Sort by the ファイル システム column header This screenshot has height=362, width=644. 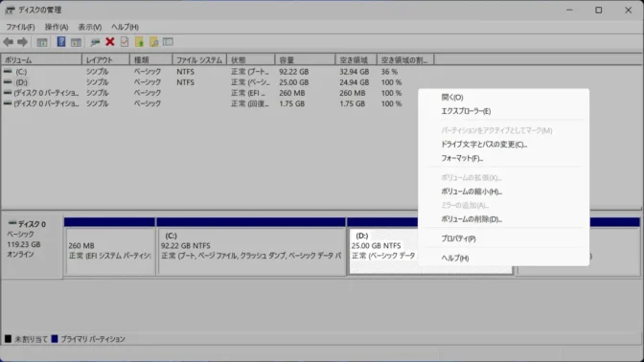click(x=199, y=60)
